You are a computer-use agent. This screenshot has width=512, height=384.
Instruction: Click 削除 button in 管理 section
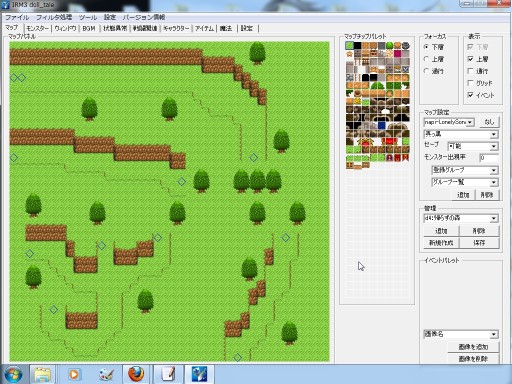(479, 231)
